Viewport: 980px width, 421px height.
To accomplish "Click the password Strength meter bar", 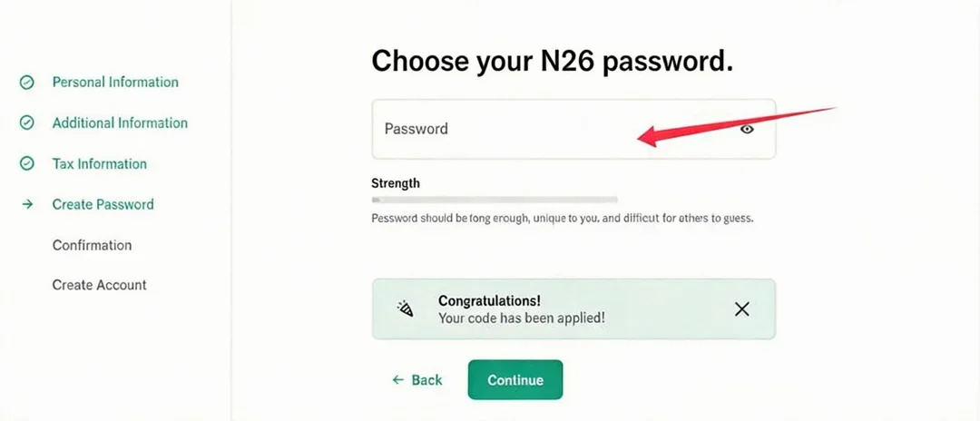I will (x=495, y=199).
